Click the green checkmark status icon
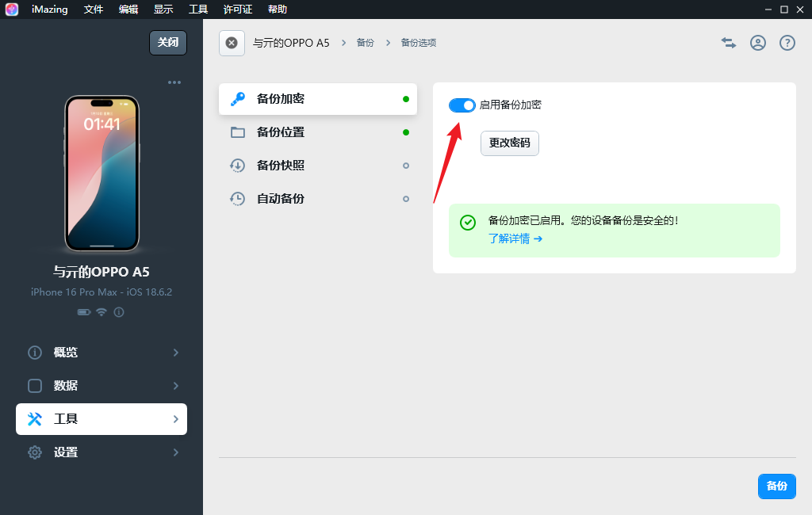812x515 pixels. click(468, 223)
